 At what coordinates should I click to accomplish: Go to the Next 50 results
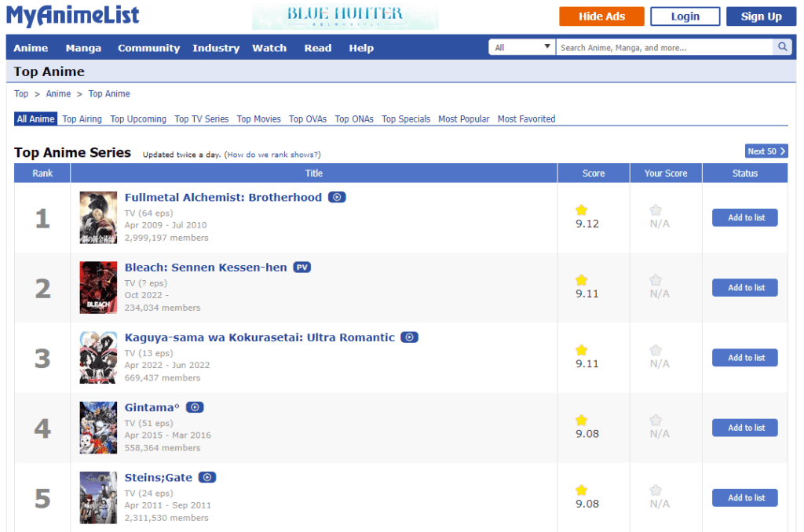pos(766,151)
